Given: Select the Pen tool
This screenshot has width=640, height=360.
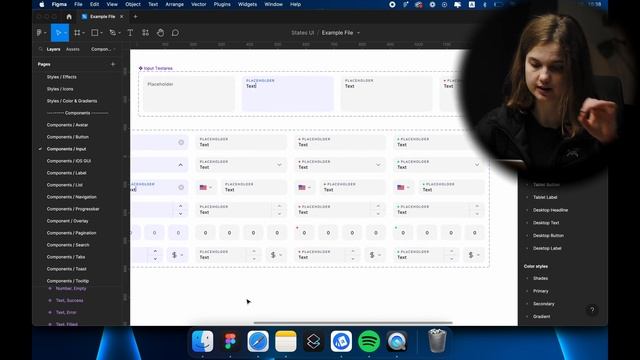Looking at the screenshot, I should point(113,33).
